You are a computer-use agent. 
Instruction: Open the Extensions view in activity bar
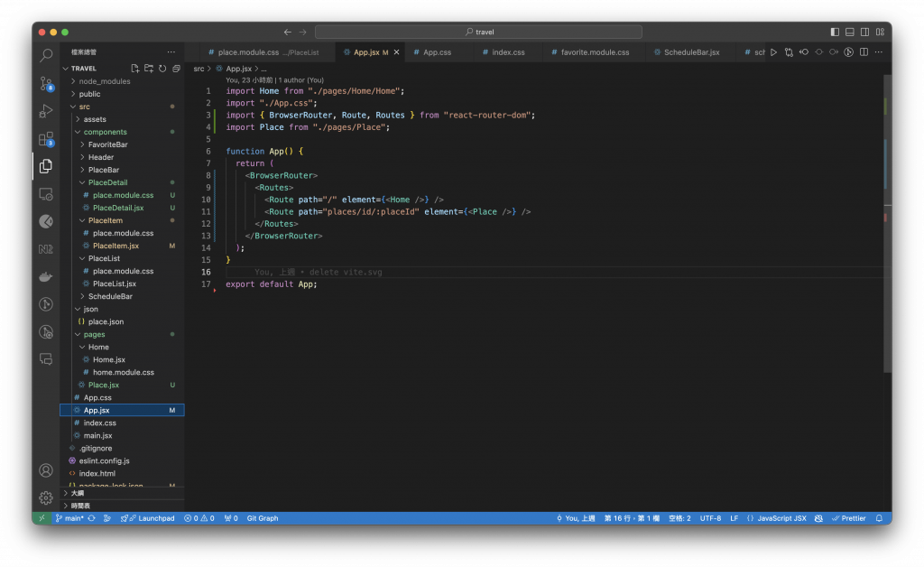tap(46, 138)
